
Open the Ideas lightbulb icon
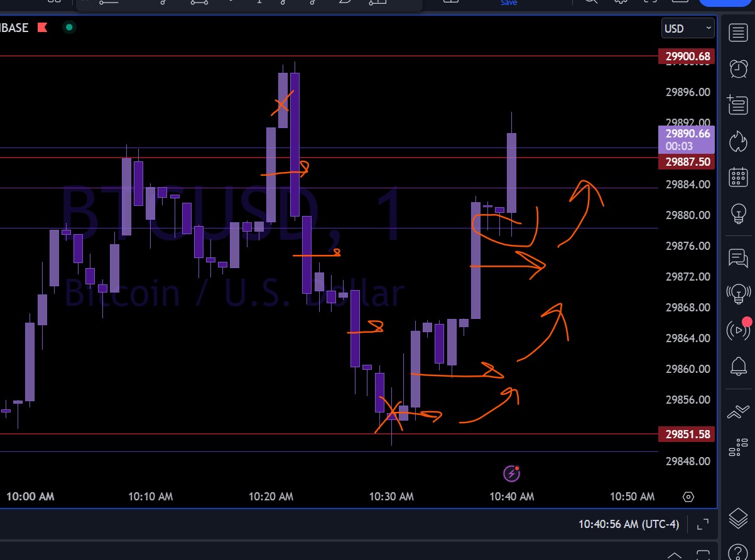pyautogui.click(x=738, y=213)
